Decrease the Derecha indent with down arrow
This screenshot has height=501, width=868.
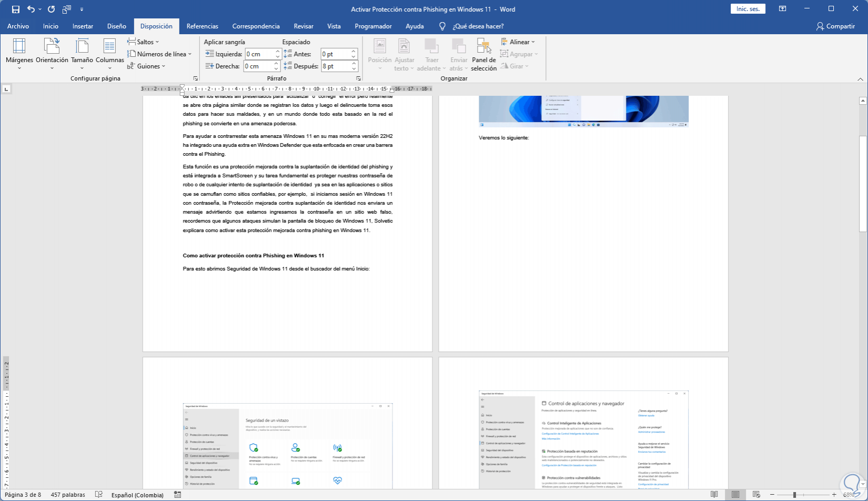click(x=276, y=69)
